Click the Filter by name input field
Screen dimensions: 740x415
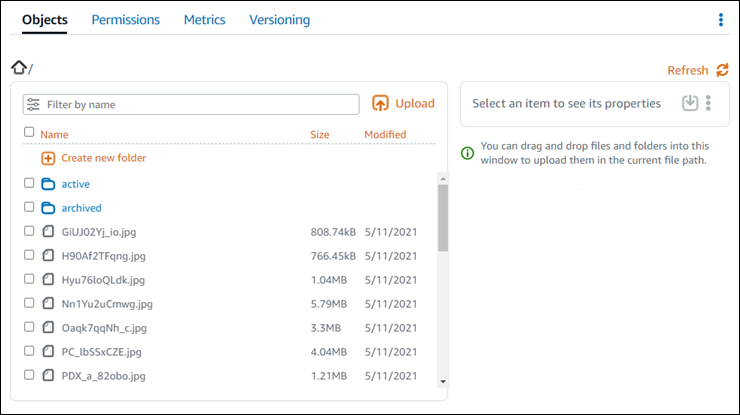tap(200, 104)
